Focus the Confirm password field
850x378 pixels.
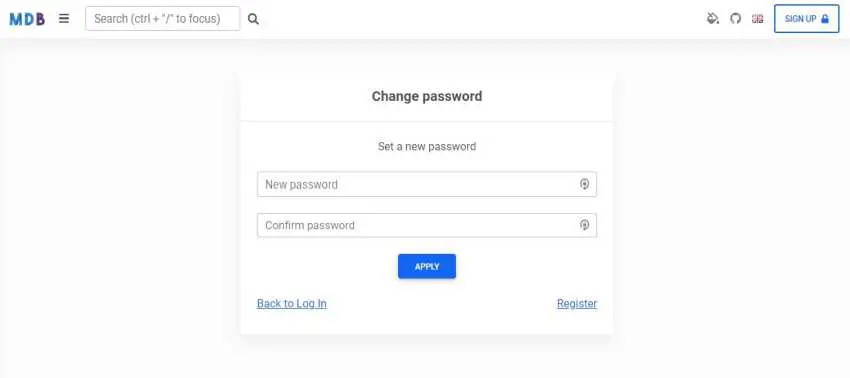coord(427,225)
